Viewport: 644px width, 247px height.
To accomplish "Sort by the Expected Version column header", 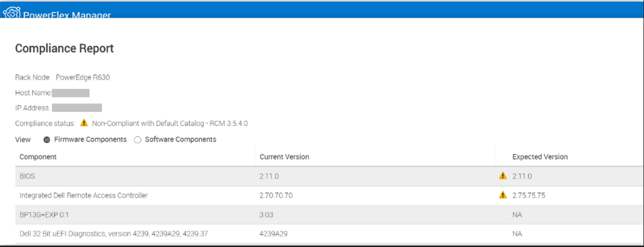I will coord(540,157).
